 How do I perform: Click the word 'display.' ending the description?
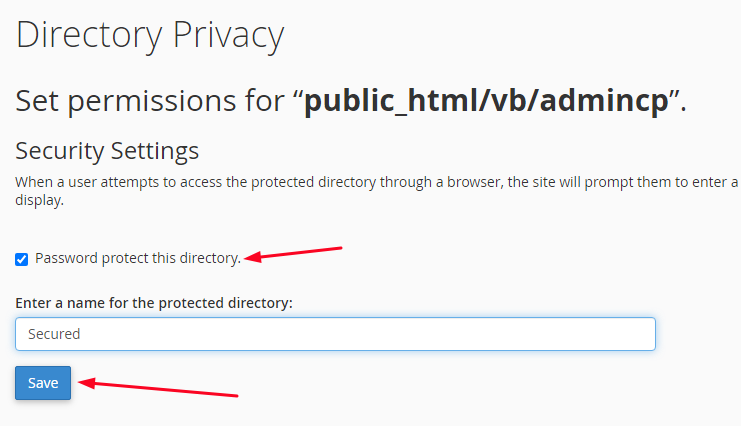(40, 199)
